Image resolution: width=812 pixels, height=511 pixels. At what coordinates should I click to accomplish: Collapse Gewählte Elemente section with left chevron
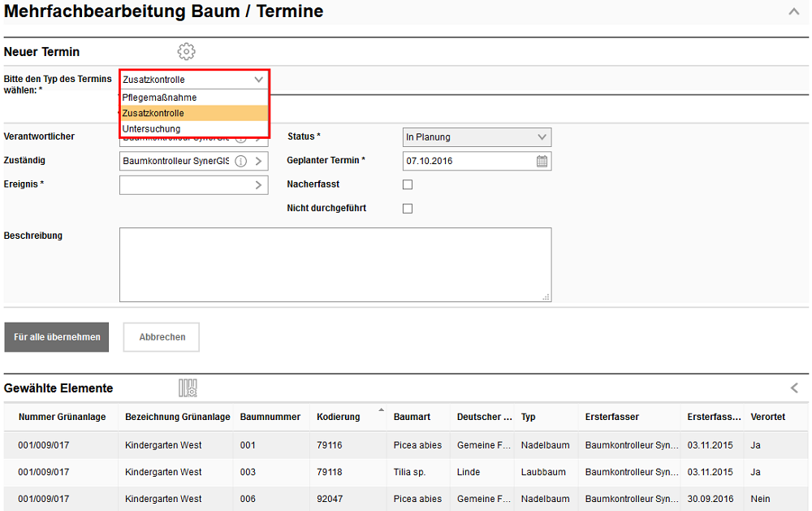pyautogui.click(x=794, y=388)
